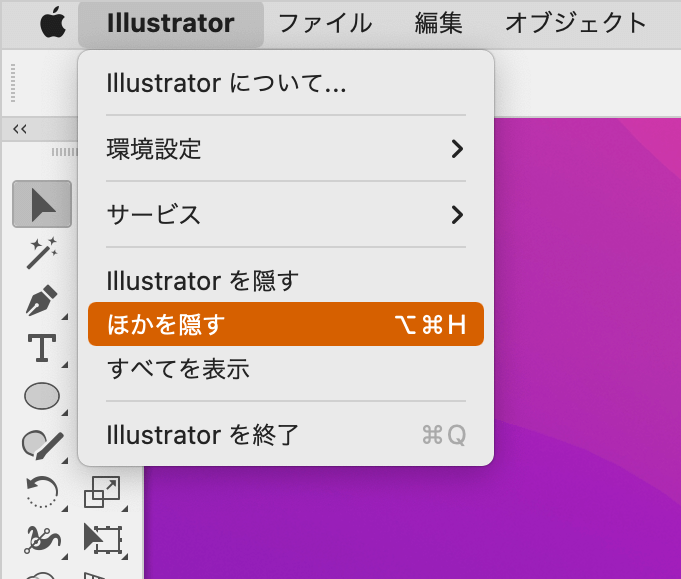The image size is (681, 579).
Task: Open the 編集 menu
Action: 438,23
